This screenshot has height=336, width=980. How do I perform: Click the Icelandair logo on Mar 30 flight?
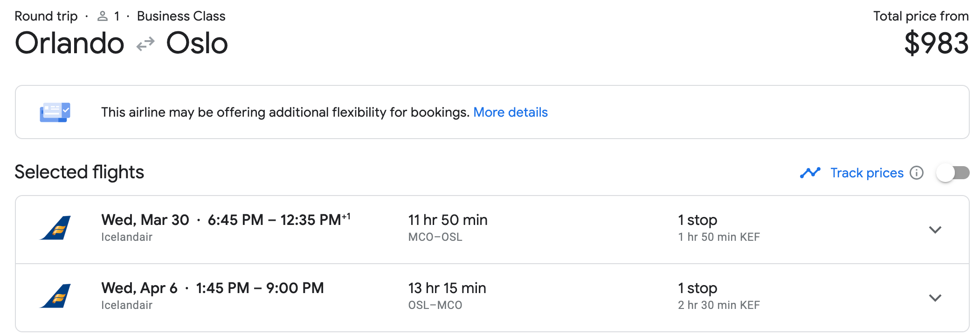(55, 228)
